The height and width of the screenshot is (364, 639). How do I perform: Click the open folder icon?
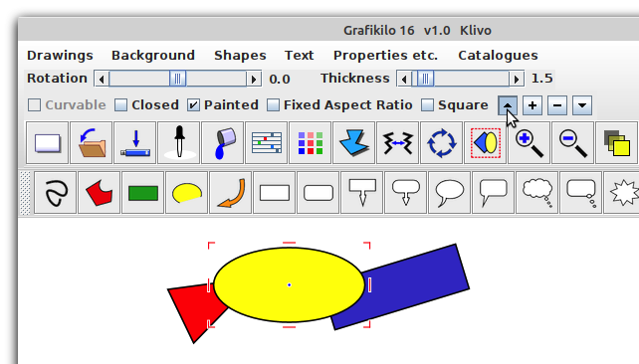point(93,142)
